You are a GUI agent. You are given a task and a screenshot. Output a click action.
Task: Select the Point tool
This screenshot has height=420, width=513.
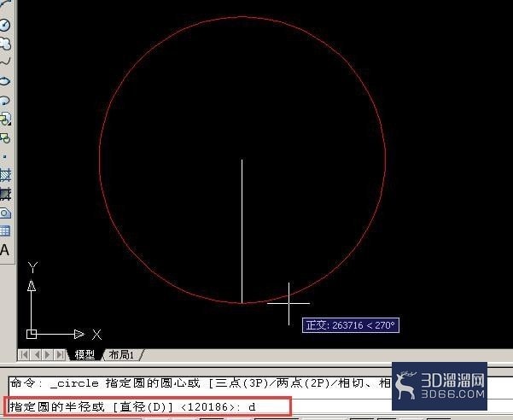pos(4,157)
